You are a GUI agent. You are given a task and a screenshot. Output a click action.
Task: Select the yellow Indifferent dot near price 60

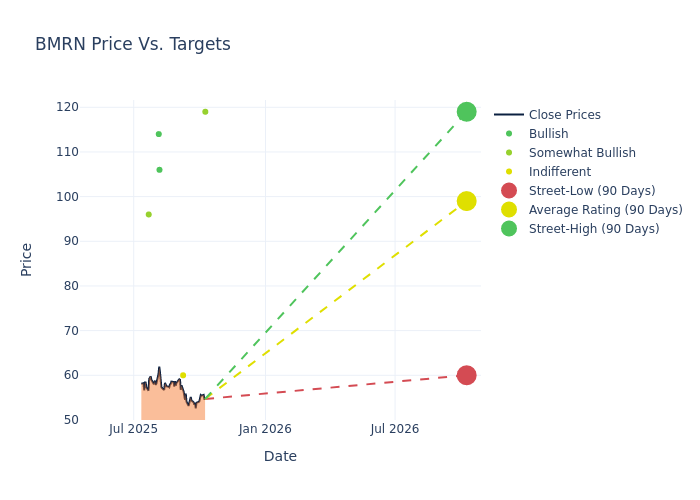(183, 375)
